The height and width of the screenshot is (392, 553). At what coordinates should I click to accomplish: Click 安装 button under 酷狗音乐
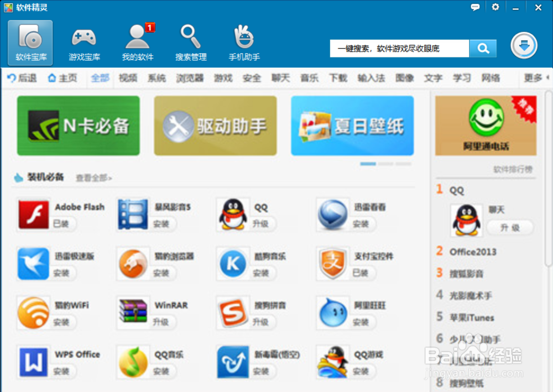point(260,273)
